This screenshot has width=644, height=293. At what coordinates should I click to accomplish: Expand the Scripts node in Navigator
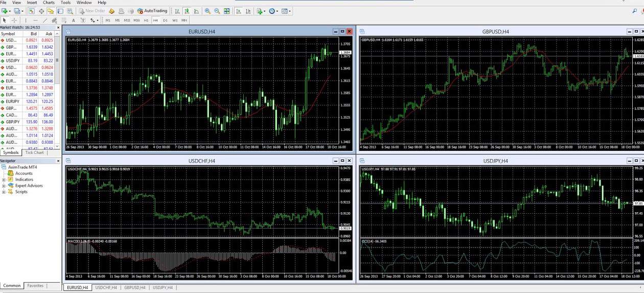coord(4,192)
